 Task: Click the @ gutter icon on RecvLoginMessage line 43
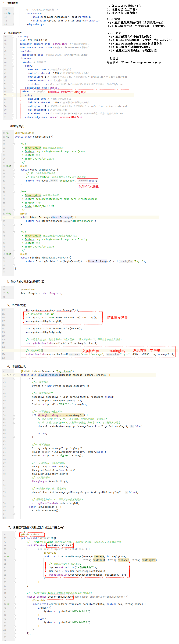coord(10,375)
